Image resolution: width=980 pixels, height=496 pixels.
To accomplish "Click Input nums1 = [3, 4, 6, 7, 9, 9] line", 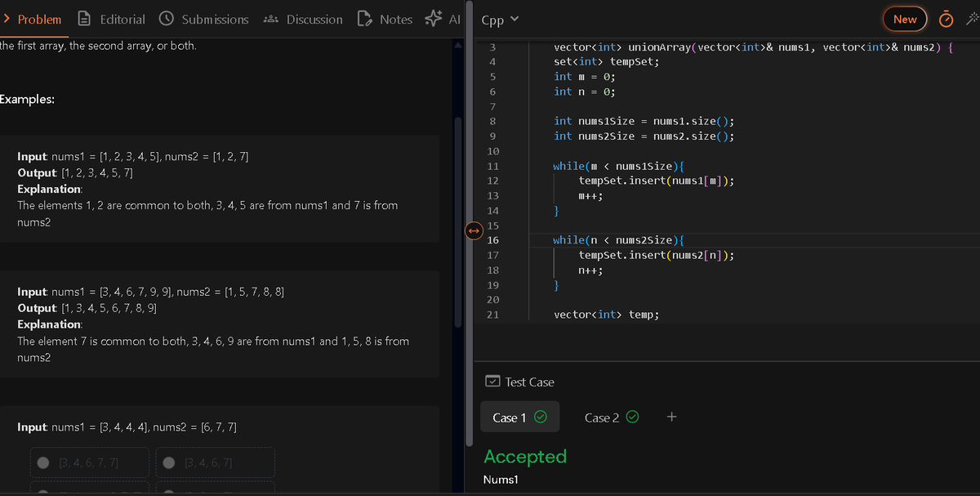I will click(x=151, y=292).
